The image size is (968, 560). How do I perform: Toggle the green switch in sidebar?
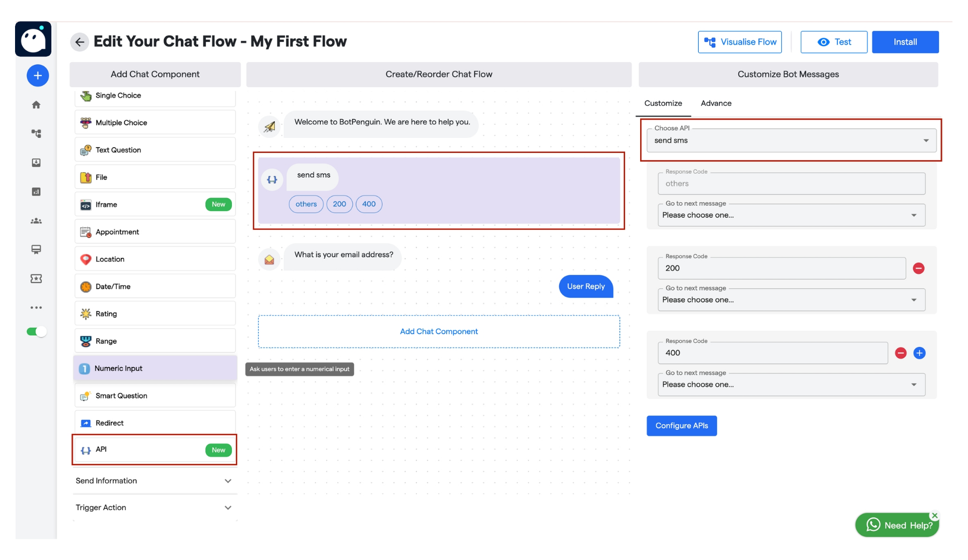35,331
